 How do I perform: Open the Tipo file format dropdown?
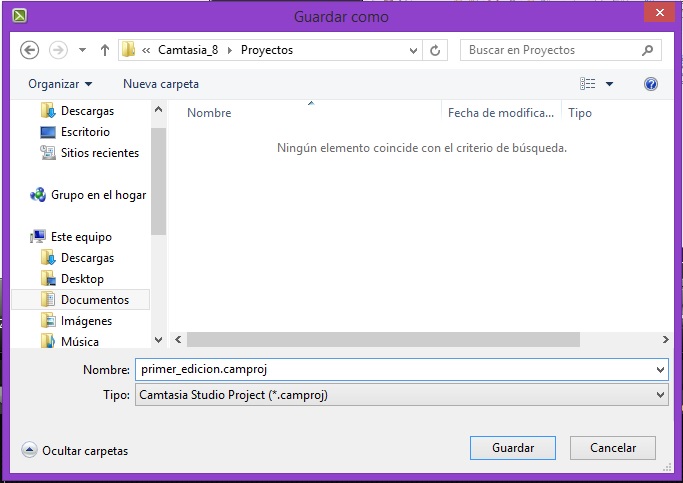pos(400,395)
